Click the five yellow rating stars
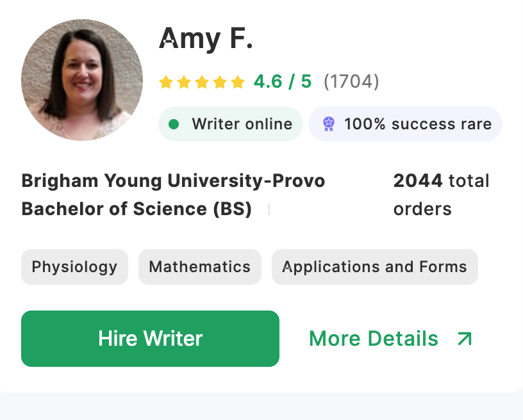 (202, 82)
